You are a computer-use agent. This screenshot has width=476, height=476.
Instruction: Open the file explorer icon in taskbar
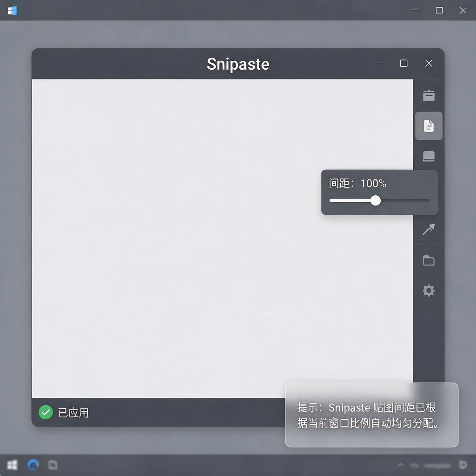[53, 465]
